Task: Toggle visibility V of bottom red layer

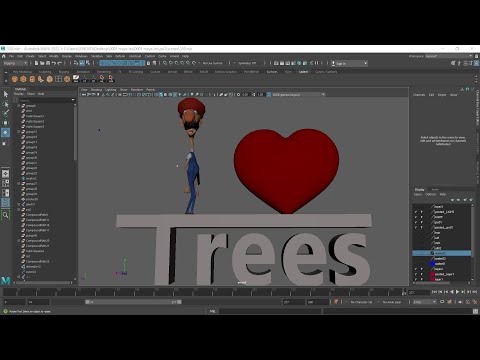Action: point(416,279)
